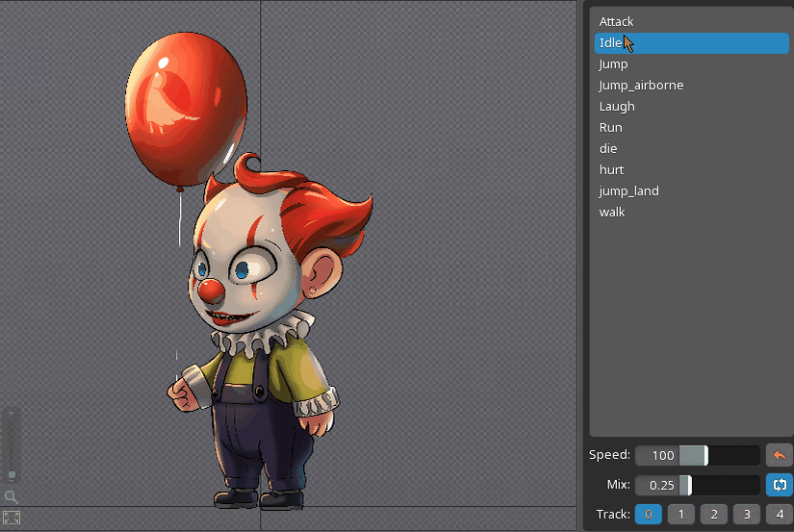Select the walk animation
Screen dimensions: 794x532
pyautogui.click(x=691, y=213)
